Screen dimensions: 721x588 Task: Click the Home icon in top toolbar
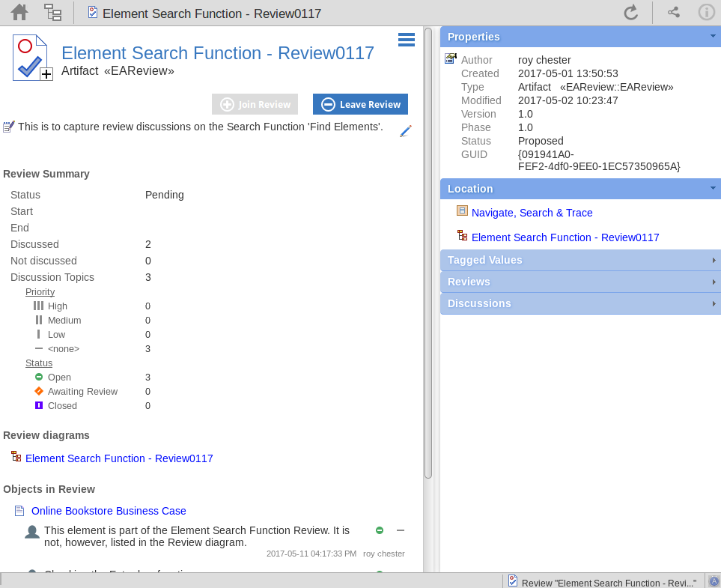point(19,12)
